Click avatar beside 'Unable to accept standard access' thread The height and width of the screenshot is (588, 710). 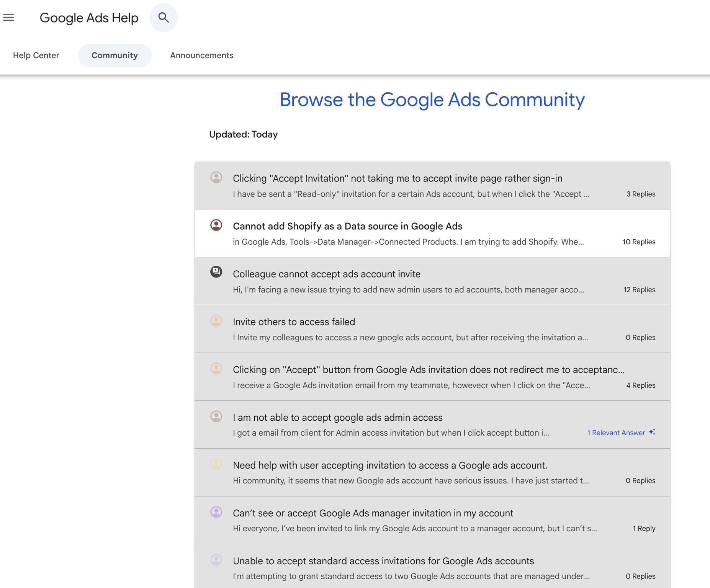(x=216, y=560)
